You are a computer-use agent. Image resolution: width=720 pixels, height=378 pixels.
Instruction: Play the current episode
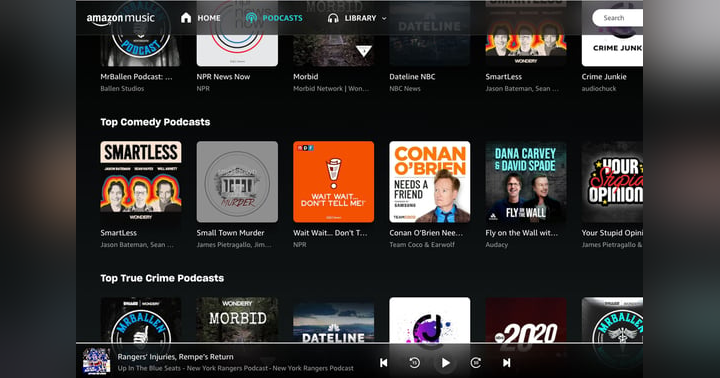click(x=445, y=363)
